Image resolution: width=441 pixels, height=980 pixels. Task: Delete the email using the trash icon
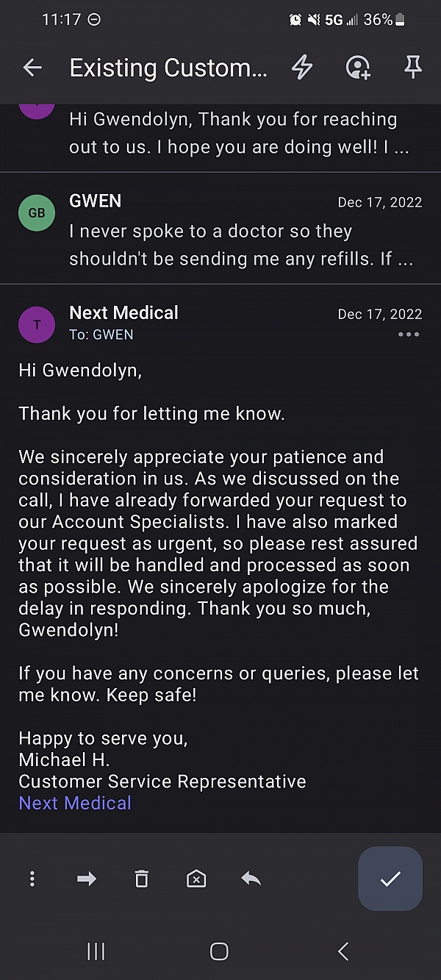tap(141, 879)
